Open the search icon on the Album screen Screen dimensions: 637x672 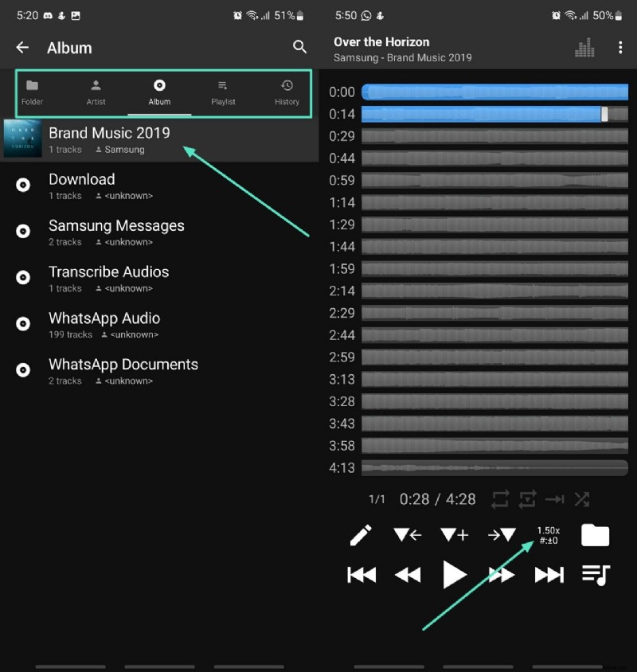[299, 48]
